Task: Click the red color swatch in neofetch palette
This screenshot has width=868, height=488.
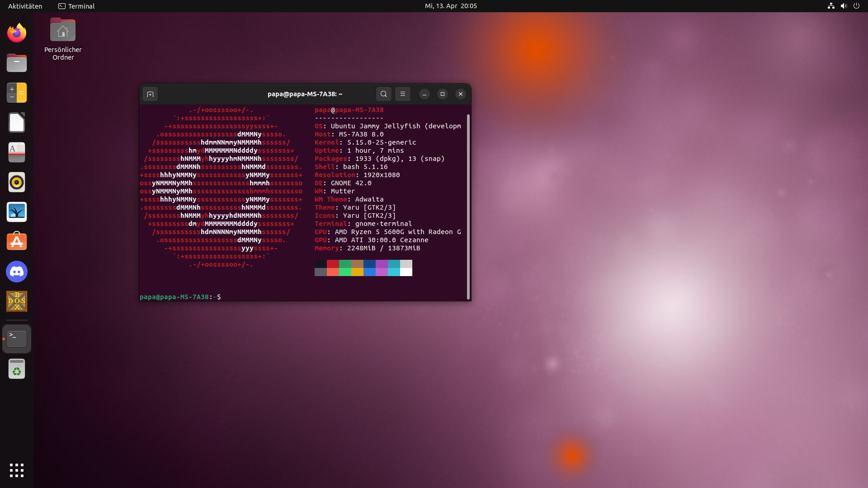Action: coord(333,264)
